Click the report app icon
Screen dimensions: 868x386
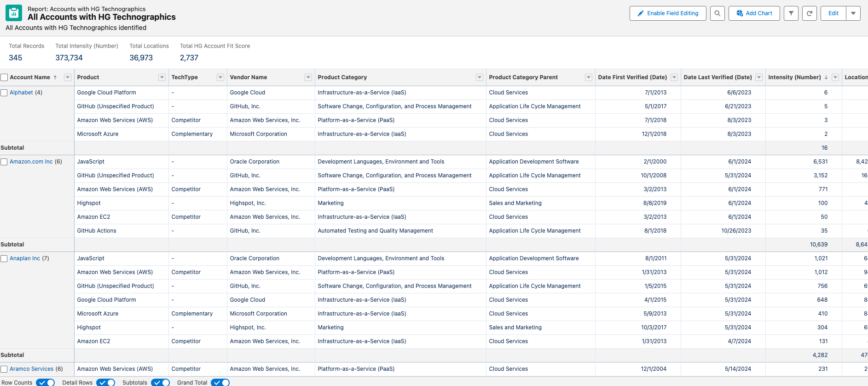pyautogui.click(x=14, y=13)
